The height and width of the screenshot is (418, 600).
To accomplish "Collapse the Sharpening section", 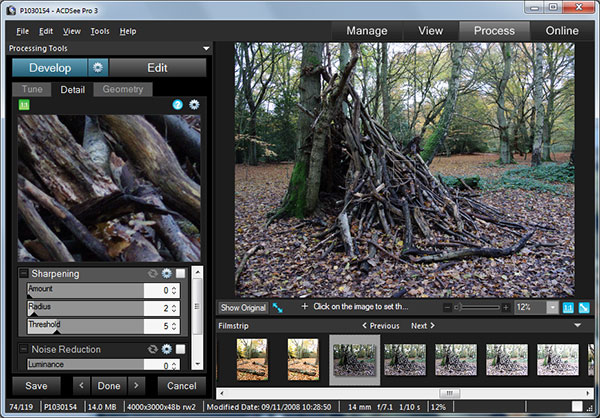I will (x=24, y=274).
